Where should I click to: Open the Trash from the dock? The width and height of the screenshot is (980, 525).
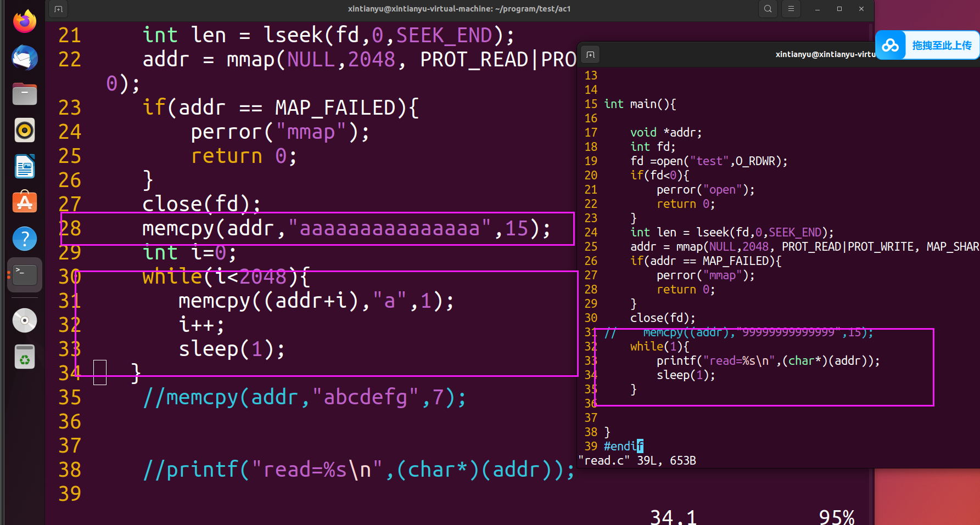coord(24,356)
